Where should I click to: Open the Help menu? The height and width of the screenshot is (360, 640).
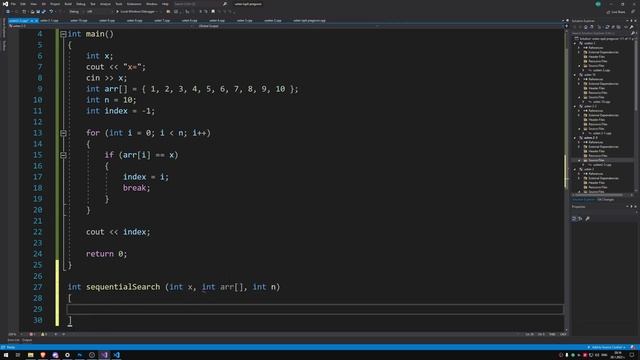(x=165, y=4)
